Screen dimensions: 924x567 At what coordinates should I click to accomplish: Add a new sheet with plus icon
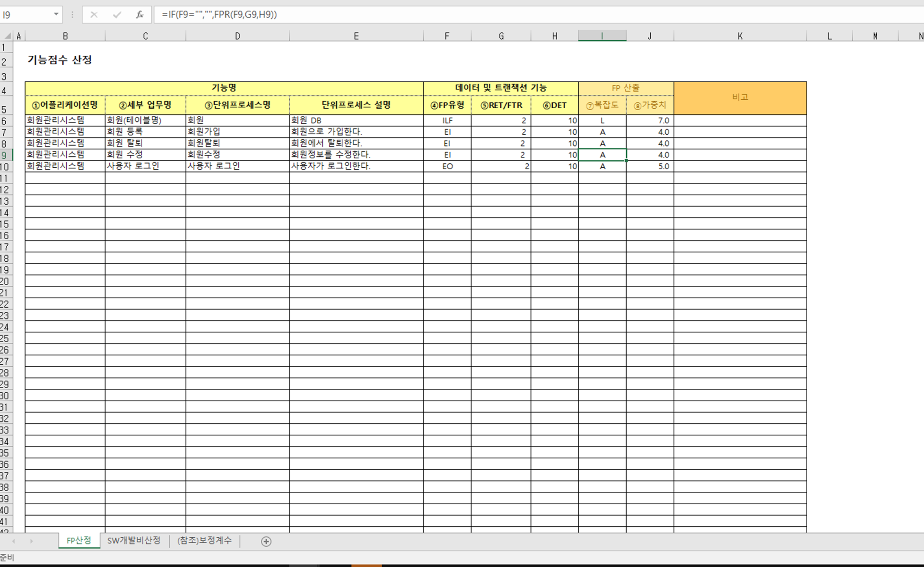tap(266, 541)
